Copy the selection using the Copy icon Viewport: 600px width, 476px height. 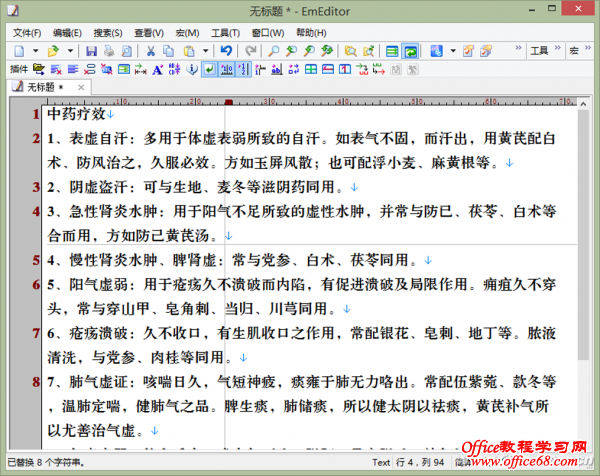[168, 51]
